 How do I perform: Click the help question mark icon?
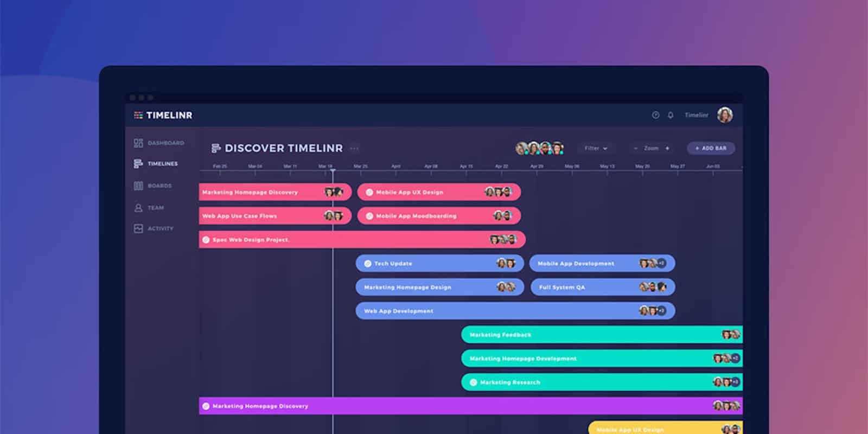point(655,115)
